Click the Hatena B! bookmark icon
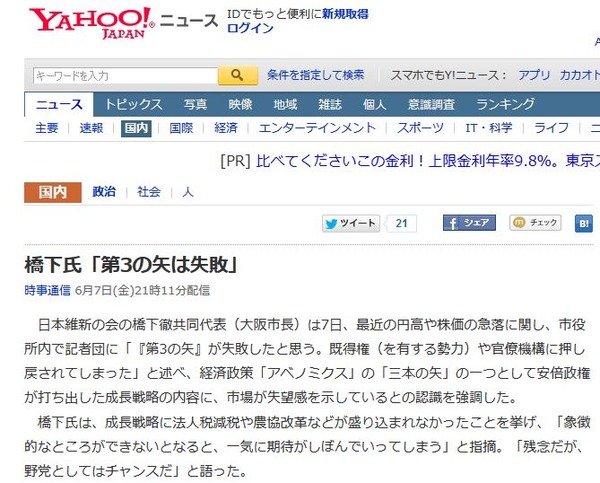This screenshot has height=483, width=600. (x=584, y=224)
